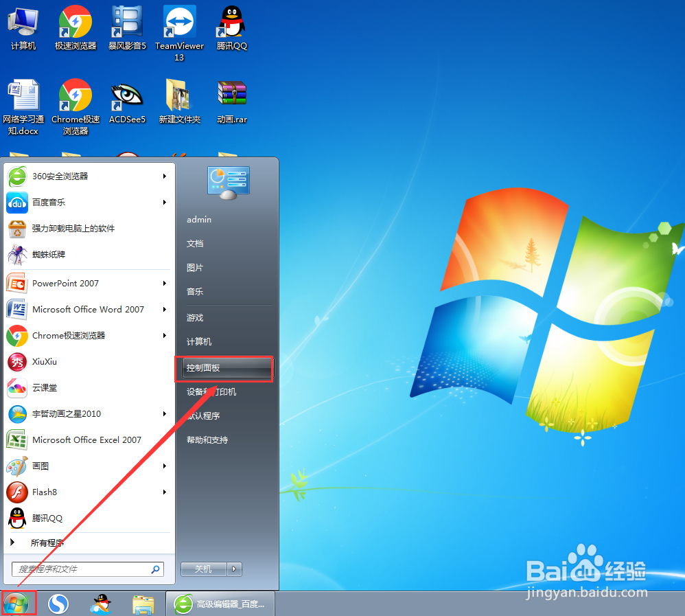Click the 关机 shutdown button
The height and width of the screenshot is (616, 685).
pyautogui.click(x=204, y=569)
